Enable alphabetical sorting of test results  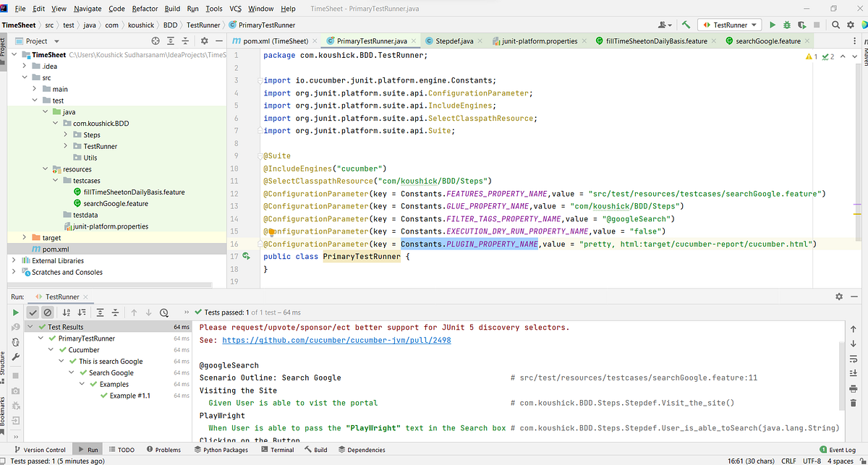click(66, 312)
